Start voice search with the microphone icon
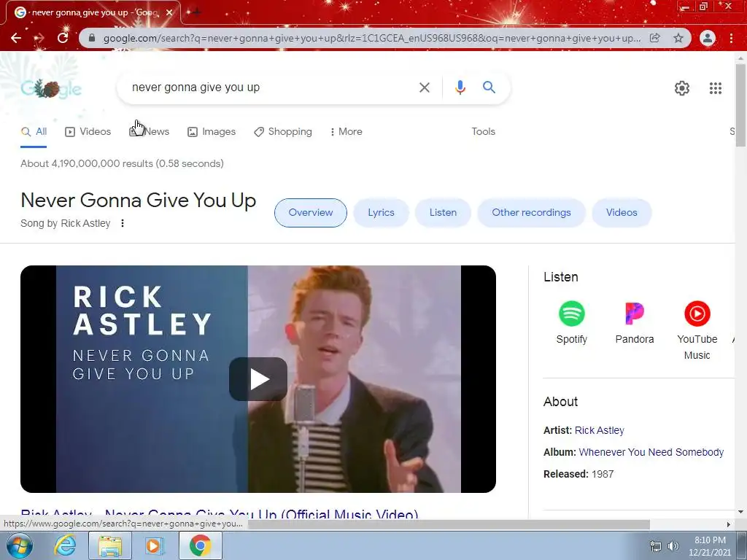 460,87
